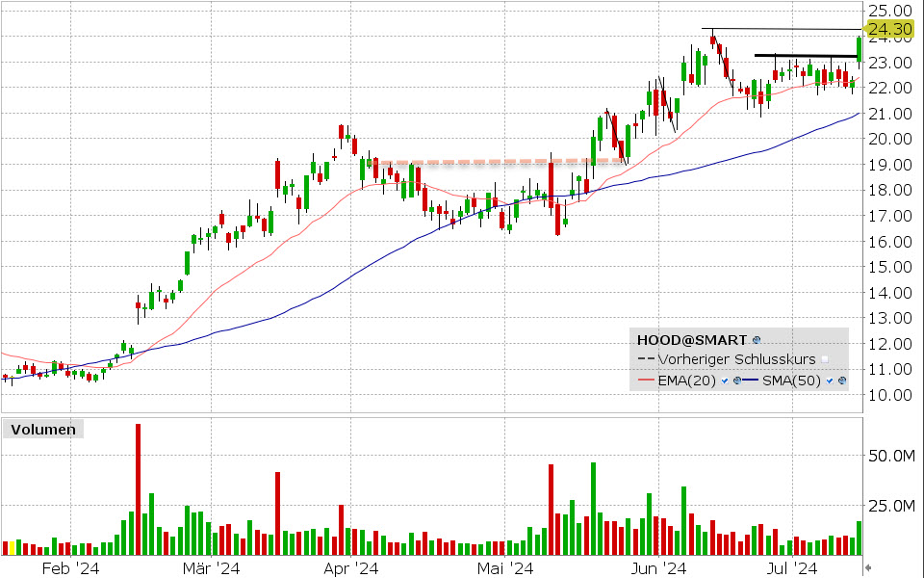This screenshot has width=924, height=578.
Task: Uncheck the SMA(50) visibility checkbox
Action: pyautogui.click(x=830, y=381)
